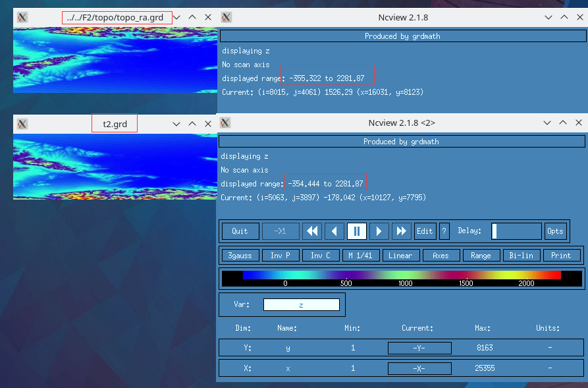The image size is (588, 388).
Task: Collapse the topo_ra.grd window via its chevron
Action: tap(176, 17)
